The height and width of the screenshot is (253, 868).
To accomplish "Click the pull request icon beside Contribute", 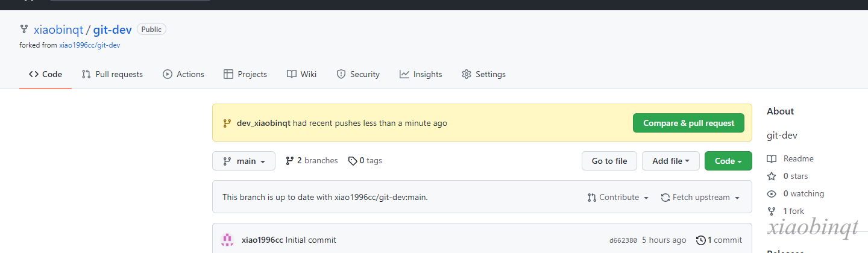I will pos(592,197).
